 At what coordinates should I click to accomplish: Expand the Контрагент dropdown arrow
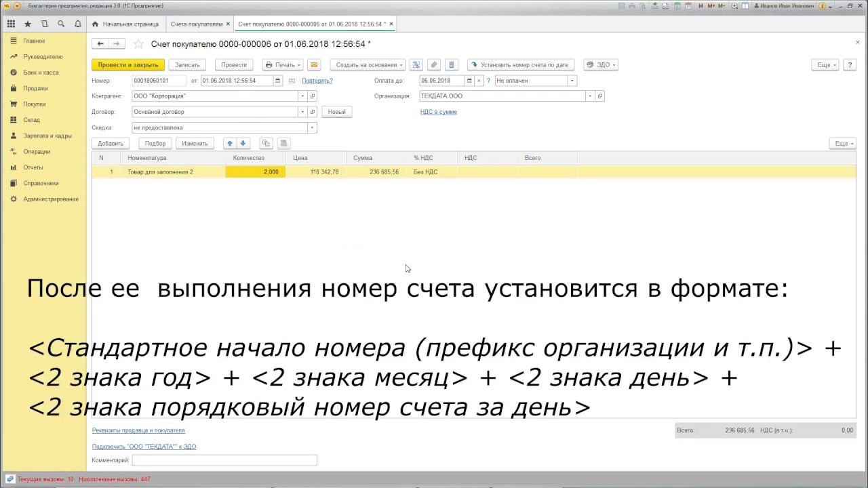[x=302, y=96]
